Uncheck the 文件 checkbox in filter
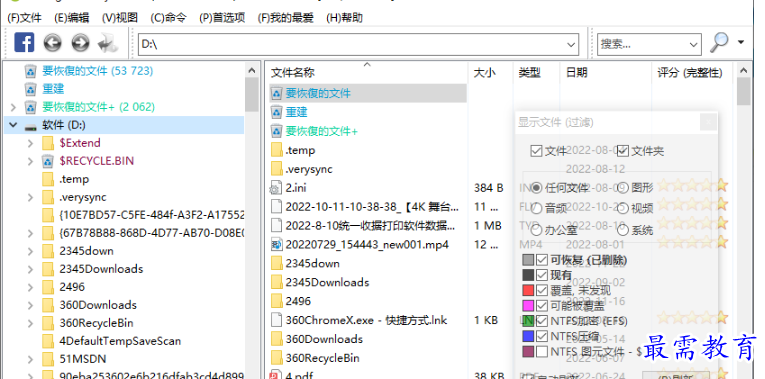 coord(536,151)
